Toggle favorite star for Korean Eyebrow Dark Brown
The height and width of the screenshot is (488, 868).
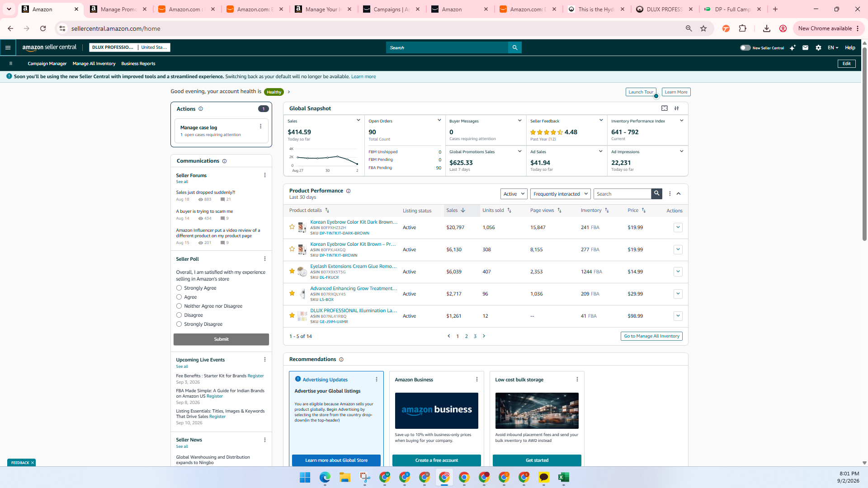(292, 227)
